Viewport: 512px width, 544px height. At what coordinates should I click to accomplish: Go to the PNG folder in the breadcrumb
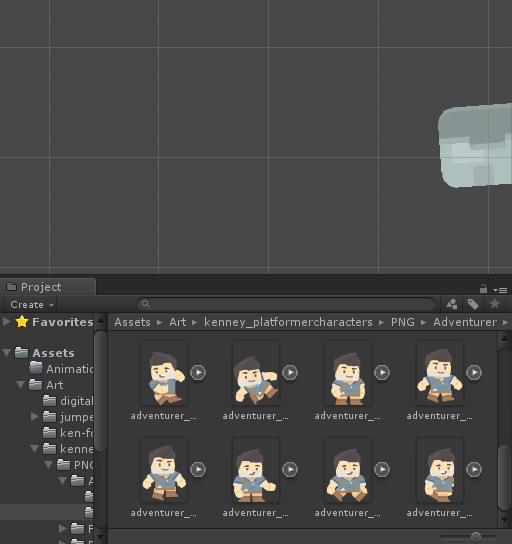403,322
